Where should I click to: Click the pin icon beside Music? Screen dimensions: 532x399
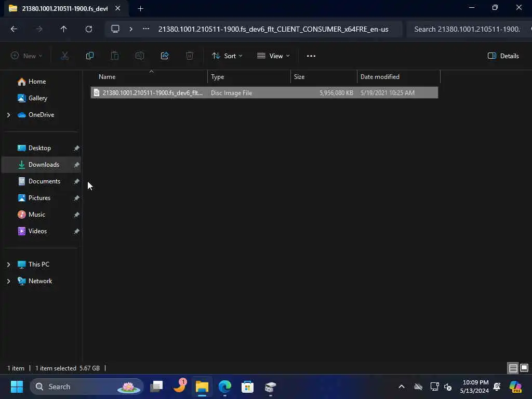pyautogui.click(x=77, y=215)
